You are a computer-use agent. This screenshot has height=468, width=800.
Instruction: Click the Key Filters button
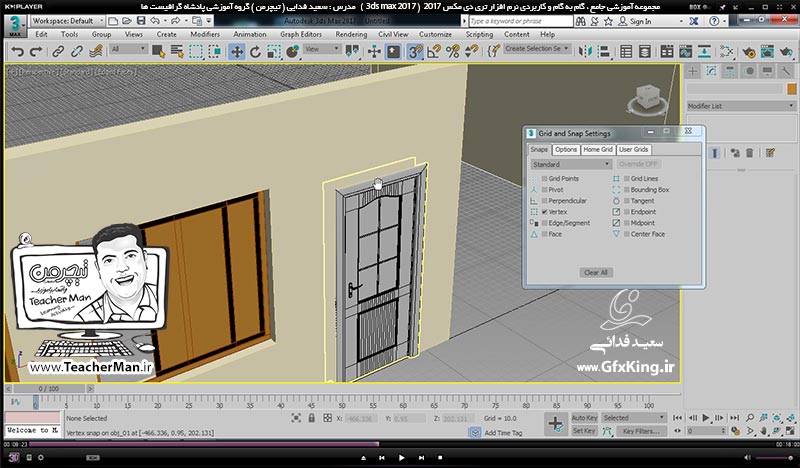pyautogui.click(x=641, y=431)
